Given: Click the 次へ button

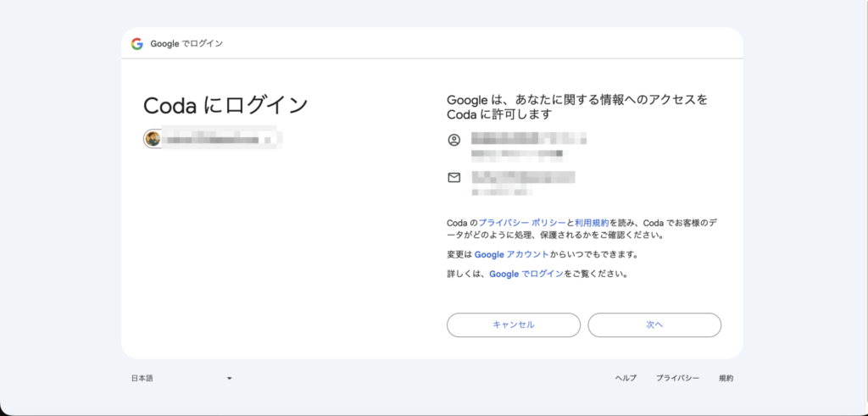Looking at the screenshot, I should 654,324.
